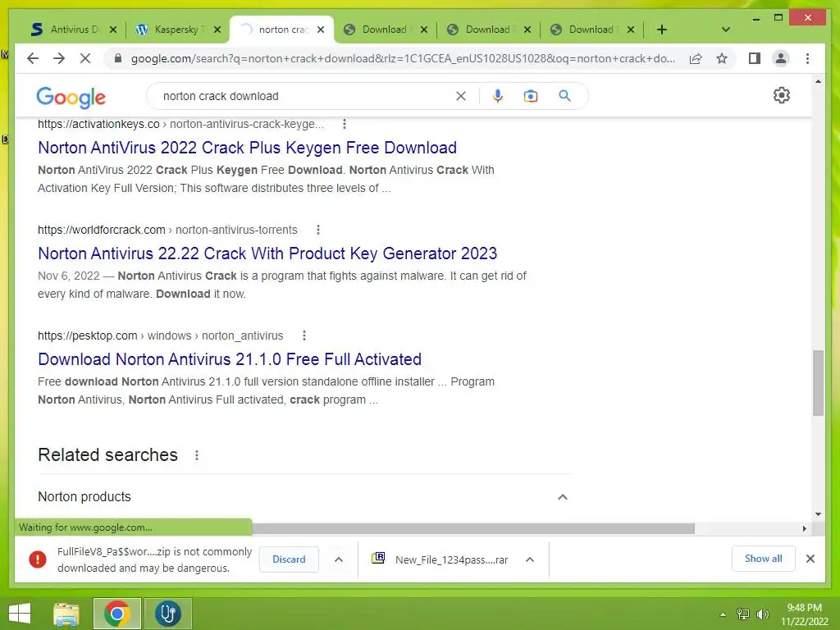Open the tab search dropdown

[726, 30]
